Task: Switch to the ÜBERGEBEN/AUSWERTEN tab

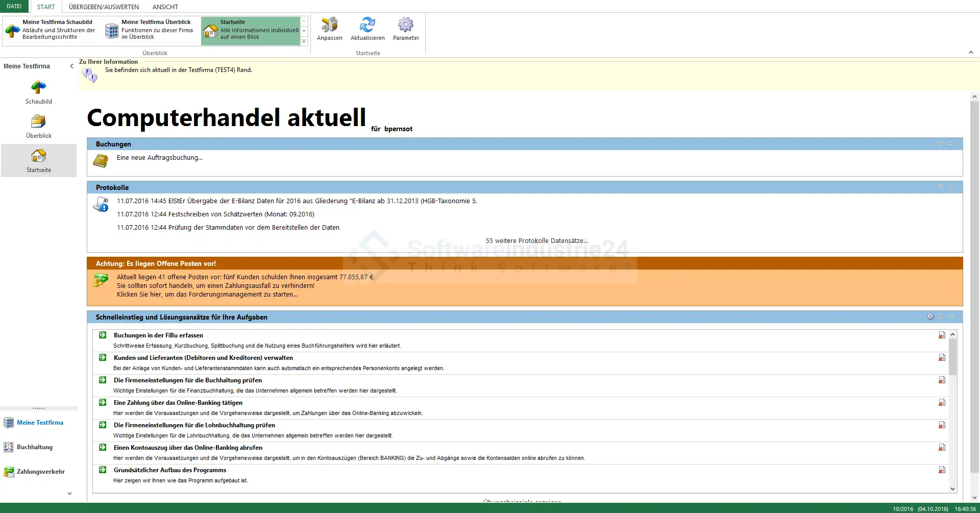Action: 104,7
